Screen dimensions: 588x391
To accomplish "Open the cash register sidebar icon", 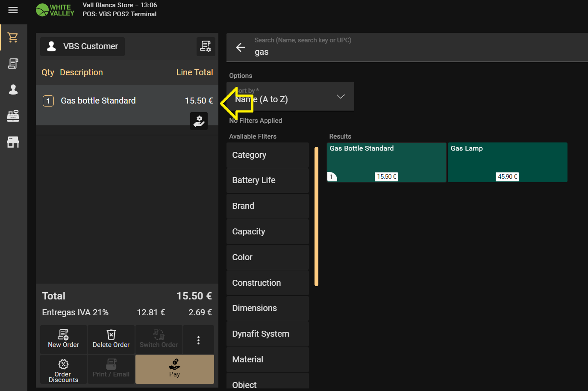I will pyautogui.click(x=13, y=116).
